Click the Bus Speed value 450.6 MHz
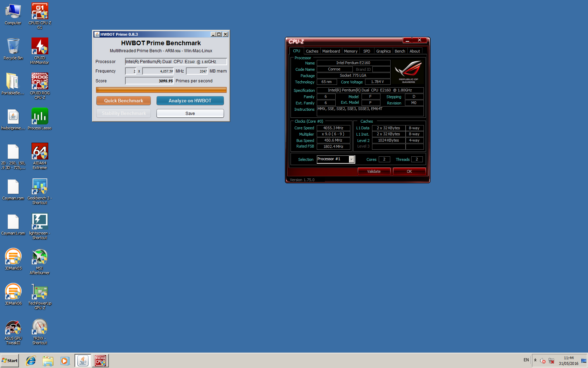Screen dimensions: 588x368 click(x=333, y=140)
